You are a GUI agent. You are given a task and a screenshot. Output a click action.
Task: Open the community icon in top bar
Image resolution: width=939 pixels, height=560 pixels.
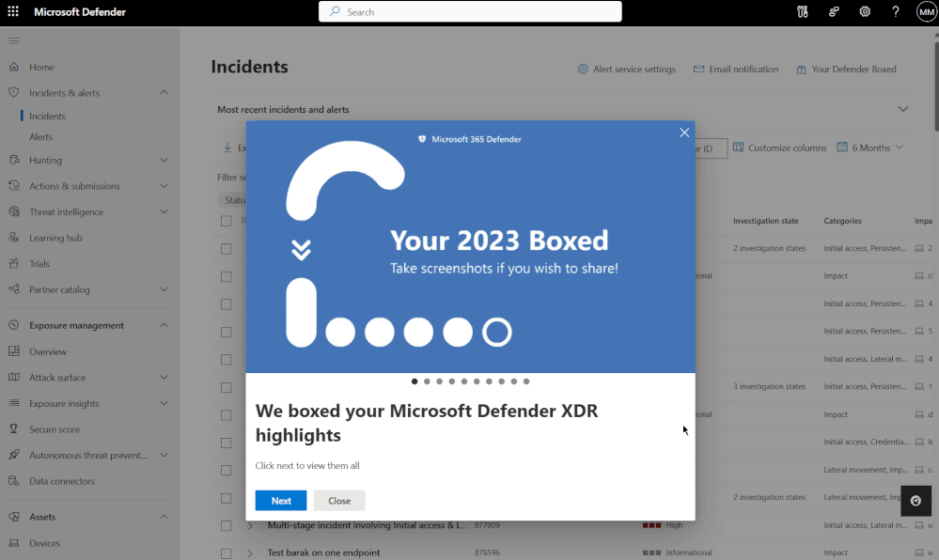click(834, 11)
